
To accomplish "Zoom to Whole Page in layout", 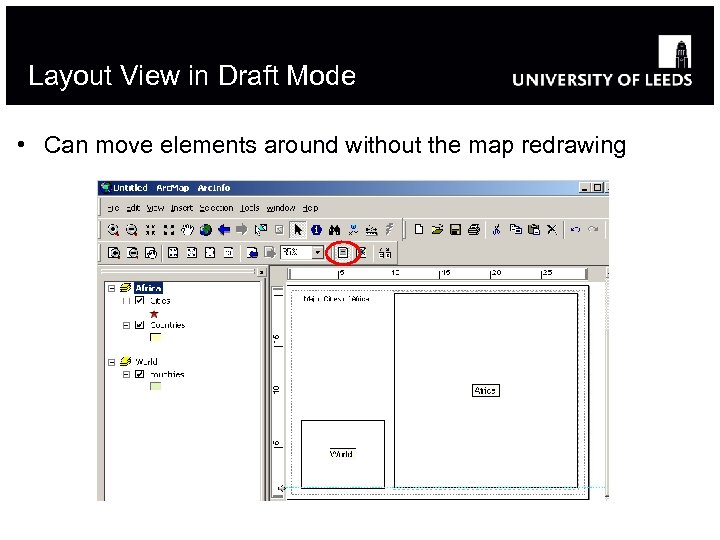I will pyautogui.click(x=210, y=253).
